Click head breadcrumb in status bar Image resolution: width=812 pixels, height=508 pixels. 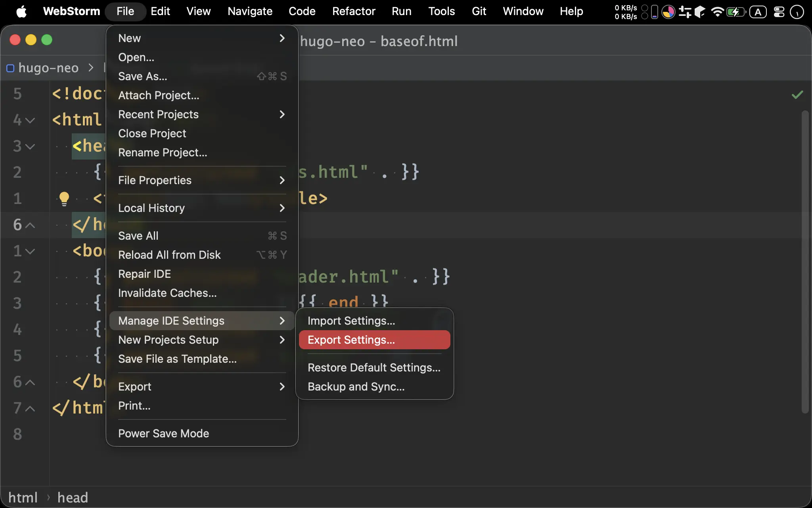(73, 498)
